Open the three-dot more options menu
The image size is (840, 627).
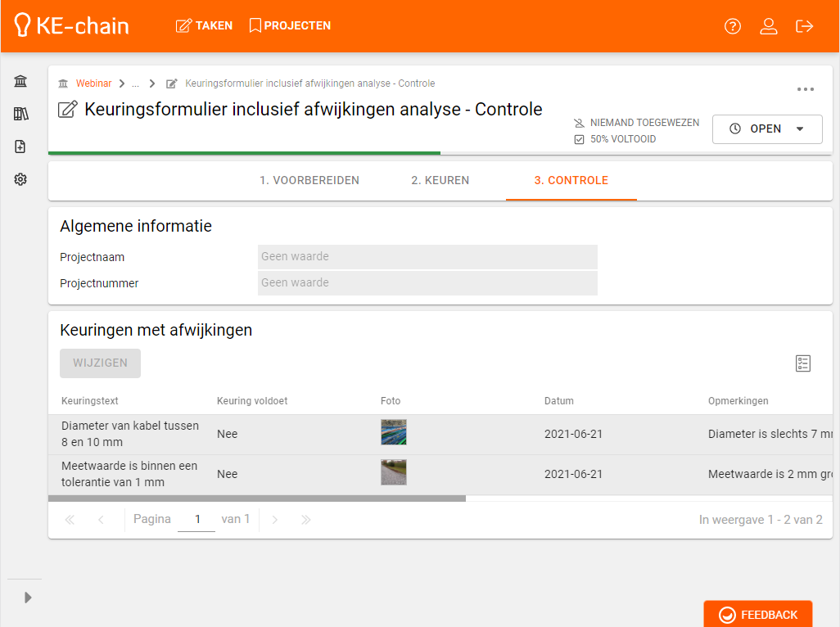pos(806,89)
